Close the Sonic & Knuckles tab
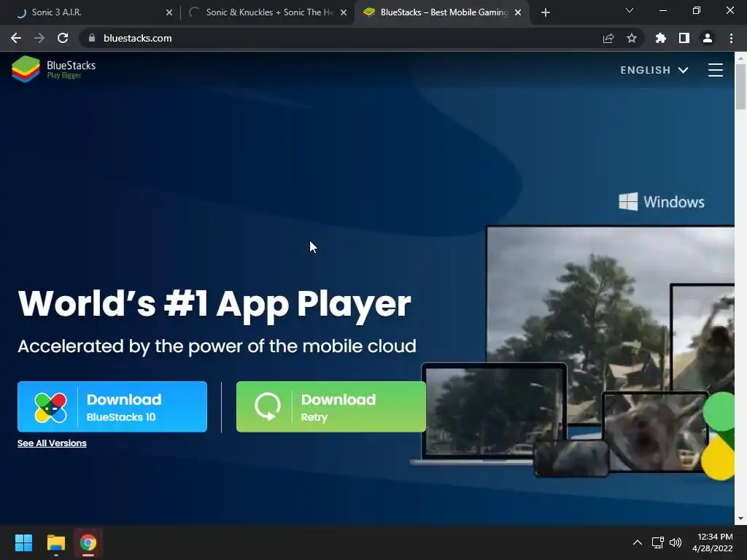 pos(344,12)
